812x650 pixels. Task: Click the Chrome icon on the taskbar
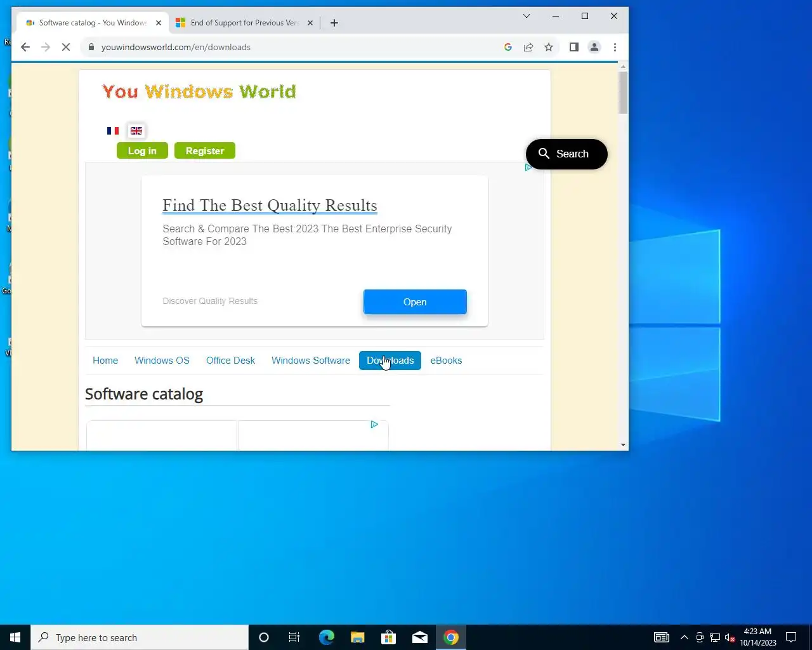[451, 637]
